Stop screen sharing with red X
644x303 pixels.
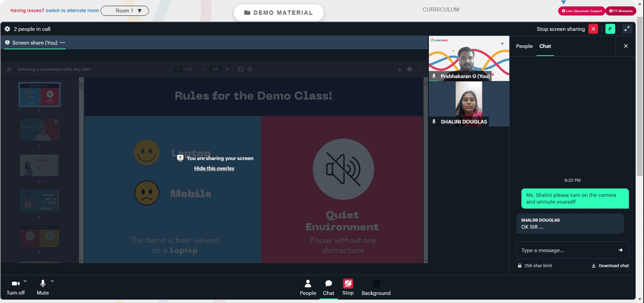pyautogui.click(x=593, y=29)
